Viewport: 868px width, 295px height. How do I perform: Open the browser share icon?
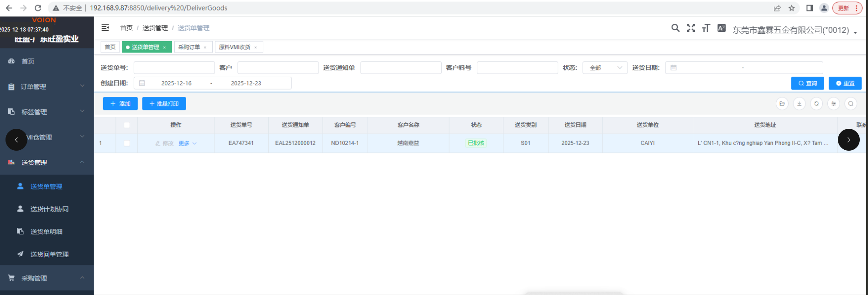coord(777,8)
